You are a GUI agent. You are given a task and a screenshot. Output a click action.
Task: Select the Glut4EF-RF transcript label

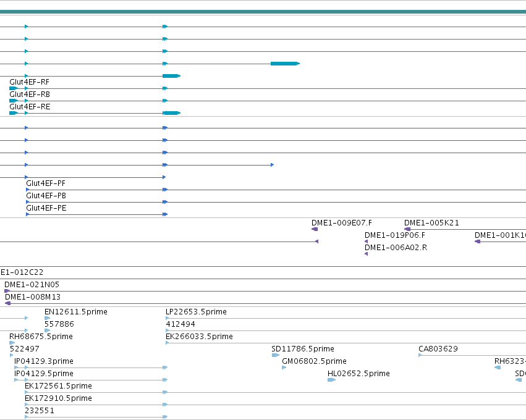click(x=29, y=82)
